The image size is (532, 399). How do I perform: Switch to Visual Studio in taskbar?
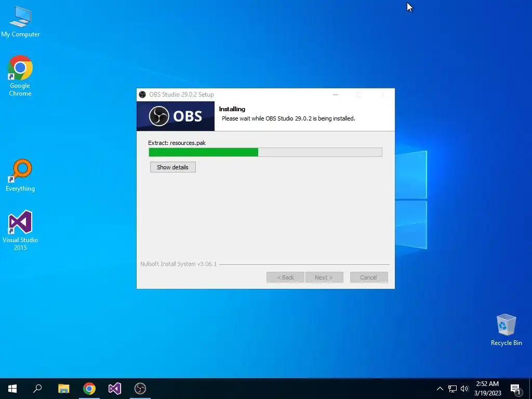click(x=115, y=389)
